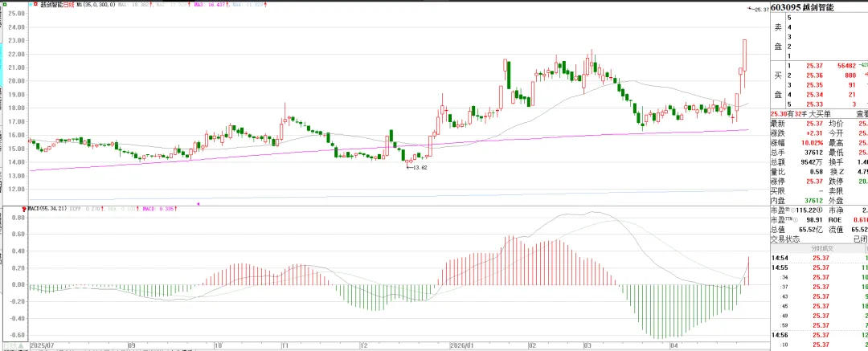Image resolution: width=868 pixels, height=351 pixels.
Task: Click the 总值 value 65.52亿
Action: (x=812, y=229)
